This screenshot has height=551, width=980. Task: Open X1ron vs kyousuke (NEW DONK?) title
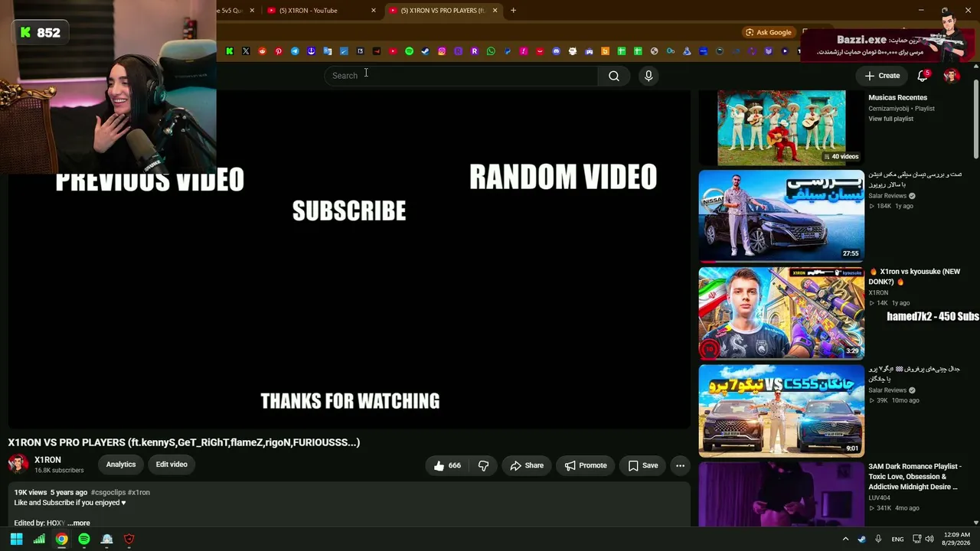914,276
